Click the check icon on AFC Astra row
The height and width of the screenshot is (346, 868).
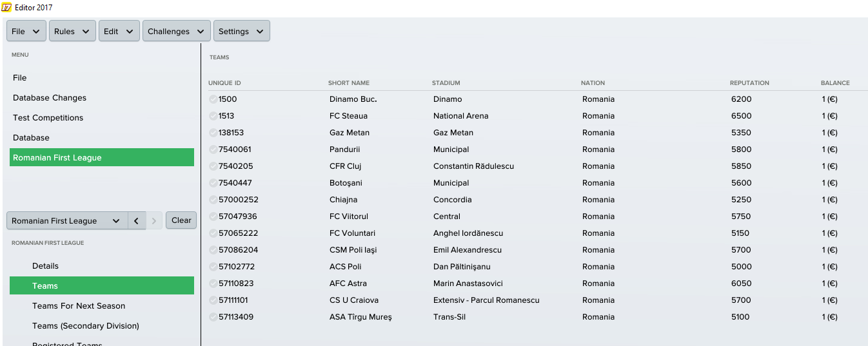(x=213, y=284)
